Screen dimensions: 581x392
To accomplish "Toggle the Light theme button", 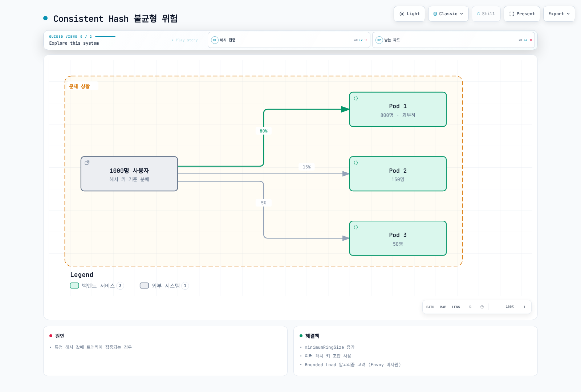I will click(409, 14).
